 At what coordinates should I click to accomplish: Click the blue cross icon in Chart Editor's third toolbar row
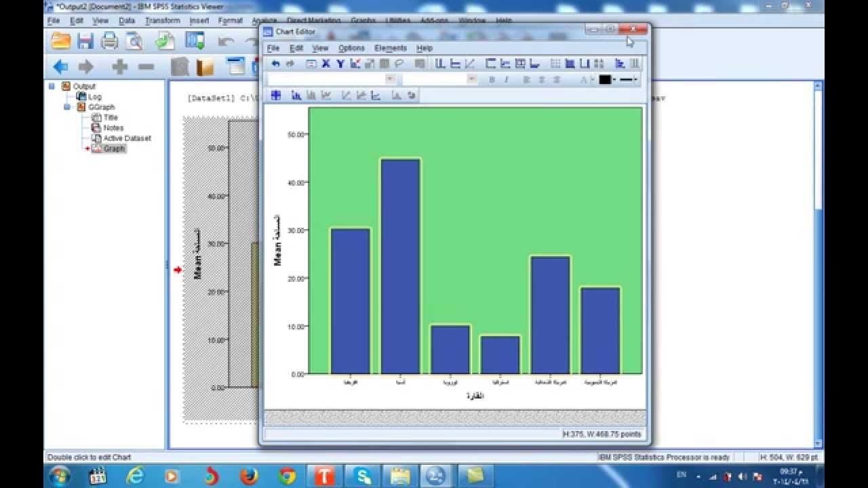pos(276,96)
